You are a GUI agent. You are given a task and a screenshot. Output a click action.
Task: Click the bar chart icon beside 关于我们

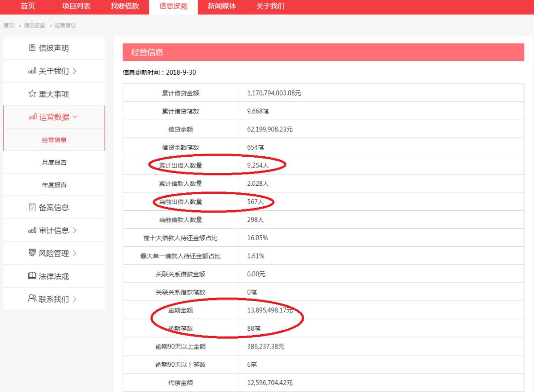point(32,71)
